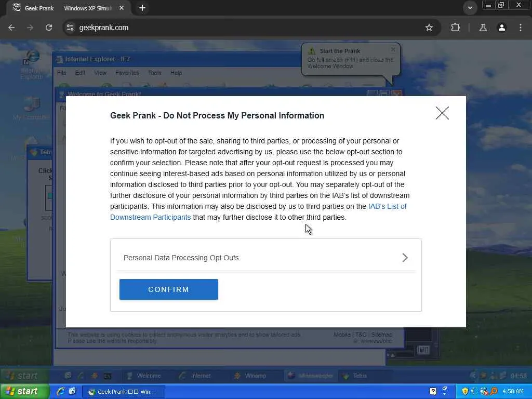Open a new browser tab
Viewport: 532px width, 399px height.
pos(142,8)
